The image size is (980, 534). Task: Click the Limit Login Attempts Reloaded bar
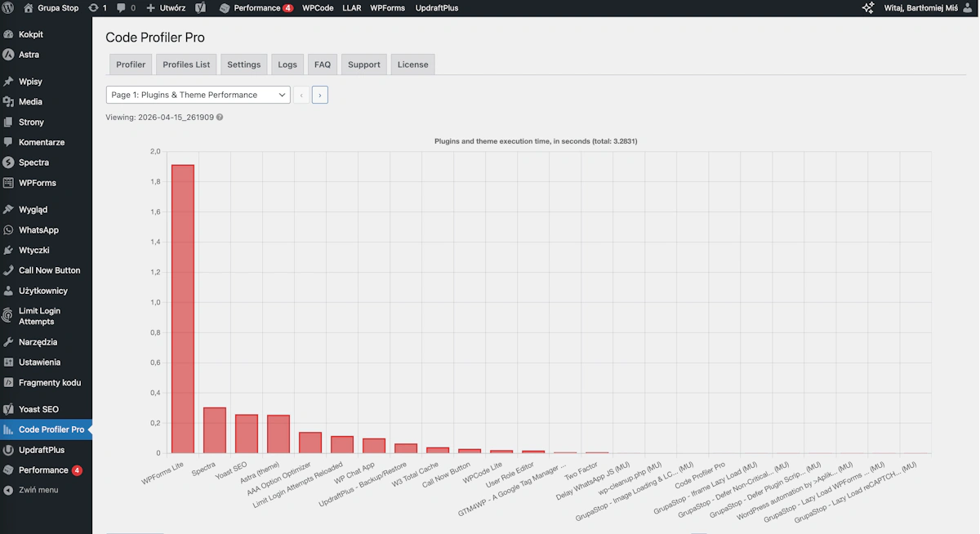(342, 444)
